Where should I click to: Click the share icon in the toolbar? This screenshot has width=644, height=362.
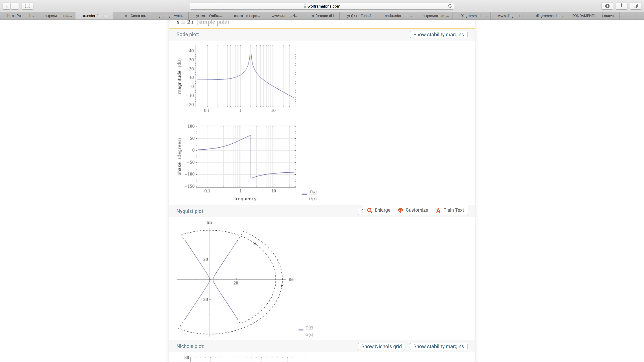[x=622, y=6]
